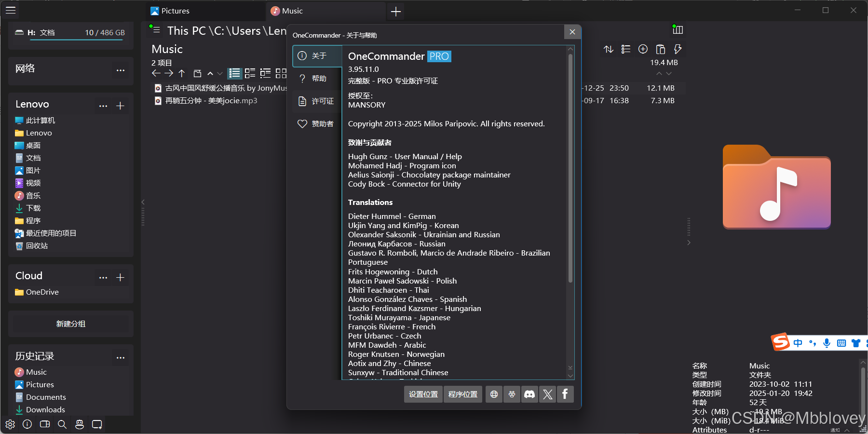
Task: Select the 关于 tab in About dialog
Action: point(317,56)
